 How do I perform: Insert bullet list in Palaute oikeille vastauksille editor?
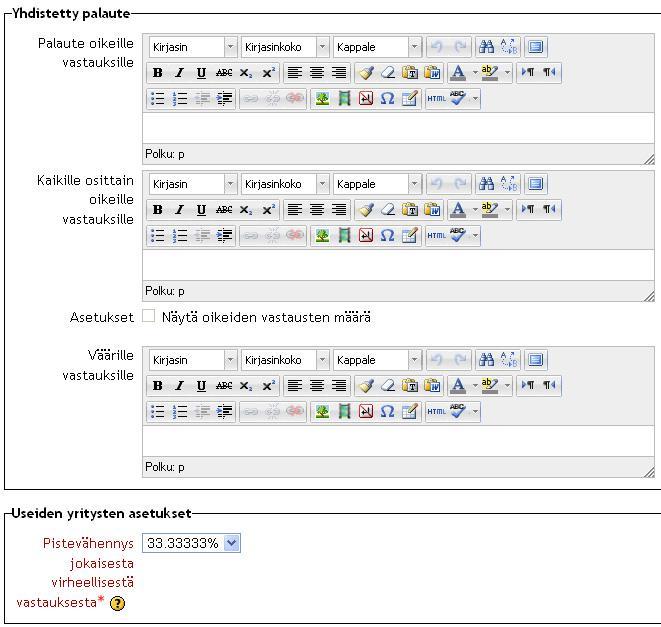coord(158,99)
